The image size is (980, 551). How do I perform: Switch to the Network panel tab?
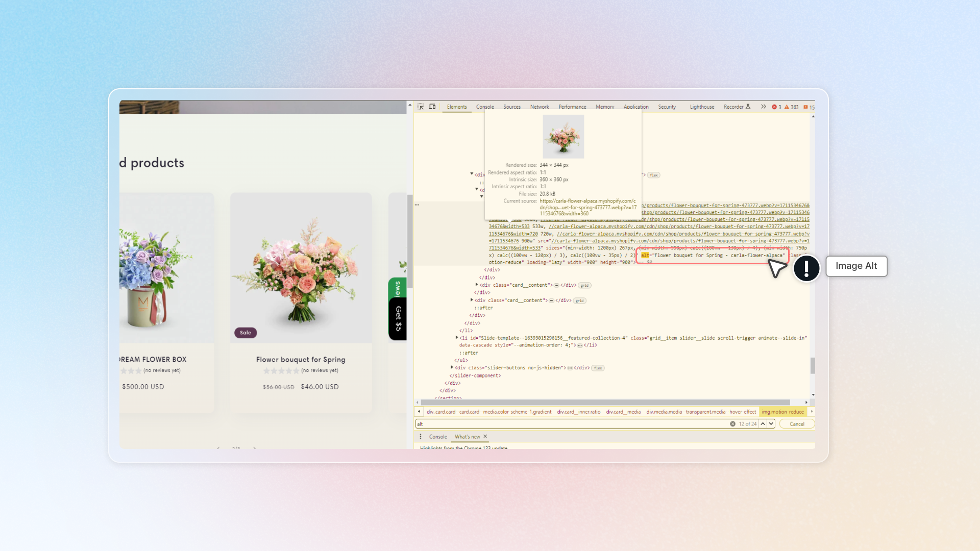540,107
